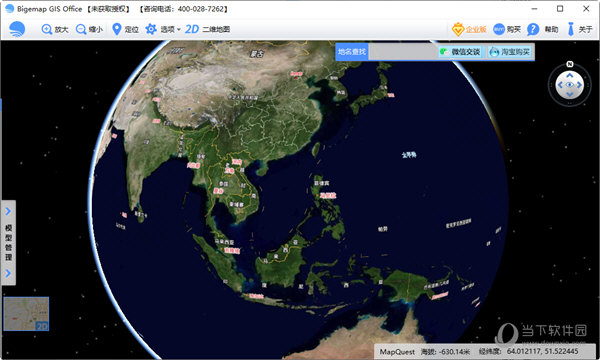This screenshot has width=600, height=360.
Task: Minimize the Bigemap window
Action: 535,8
